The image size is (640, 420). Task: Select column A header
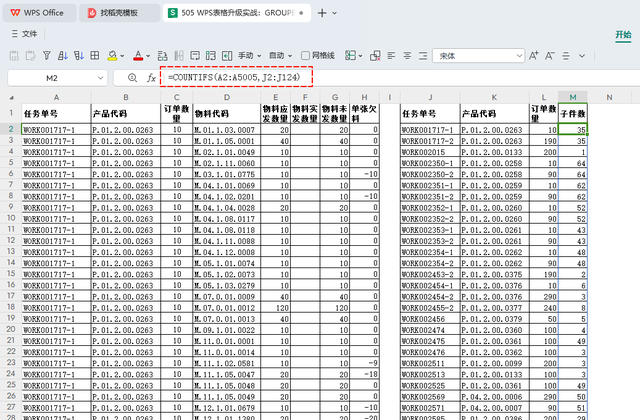tap(56, 97)
